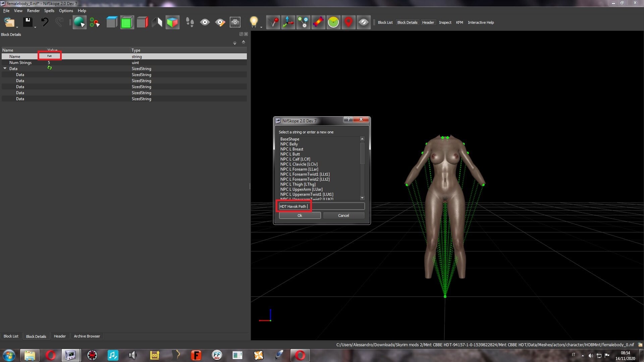This screenshot has height=362, width=644.
Task: Open the Save icon dropdown arrow
Action: [35, 27]
